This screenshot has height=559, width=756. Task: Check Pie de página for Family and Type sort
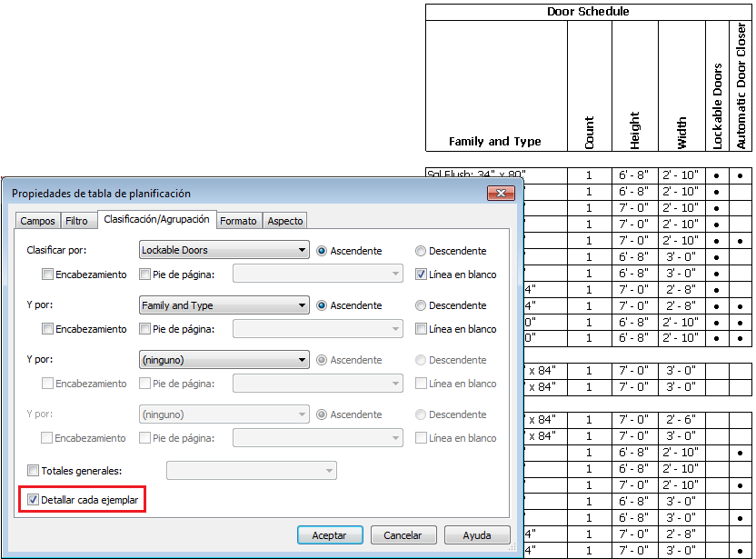[x=144, y=329]
